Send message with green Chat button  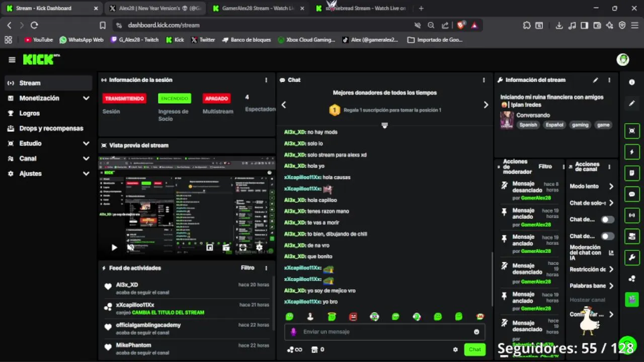point(474,349)
